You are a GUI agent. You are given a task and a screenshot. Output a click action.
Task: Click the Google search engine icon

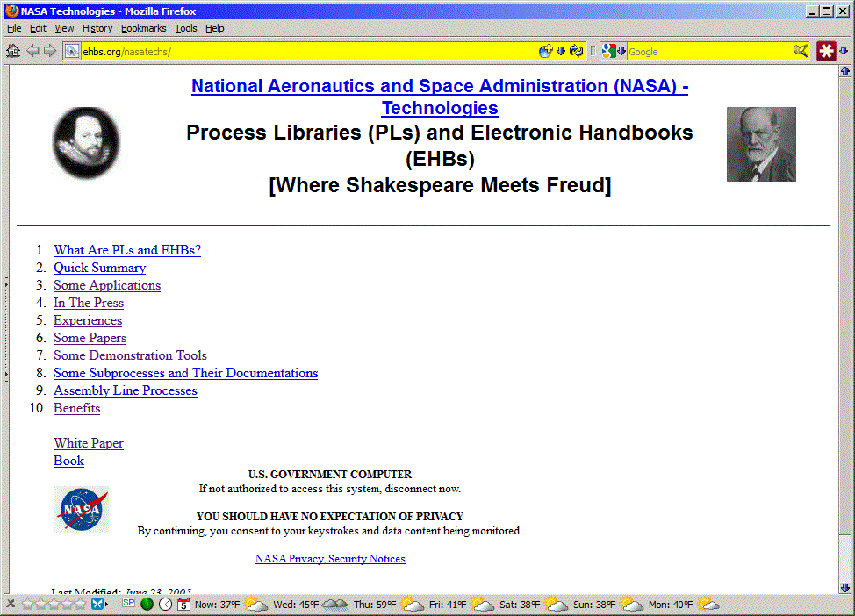(608, 51)
